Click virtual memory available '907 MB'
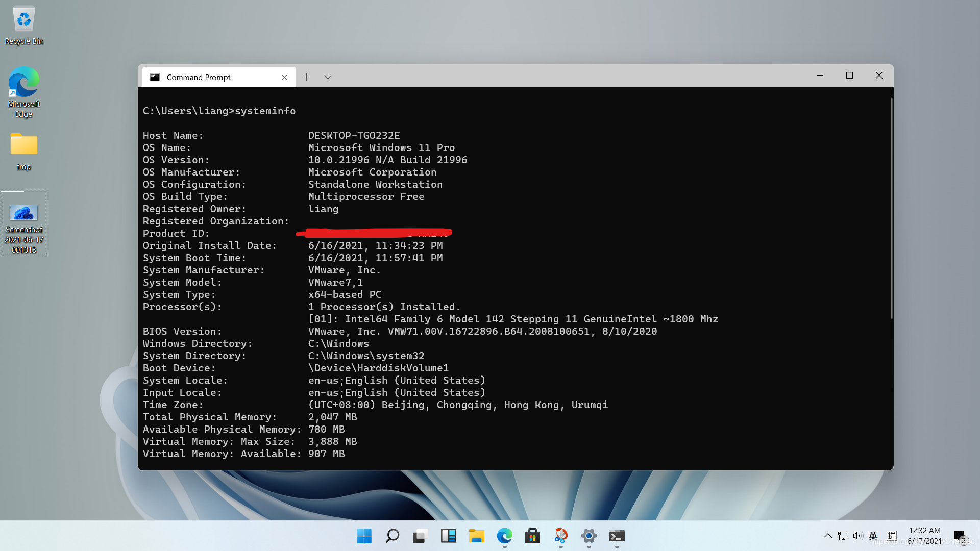The image size is (980, 551). click(x=326, y=454)
